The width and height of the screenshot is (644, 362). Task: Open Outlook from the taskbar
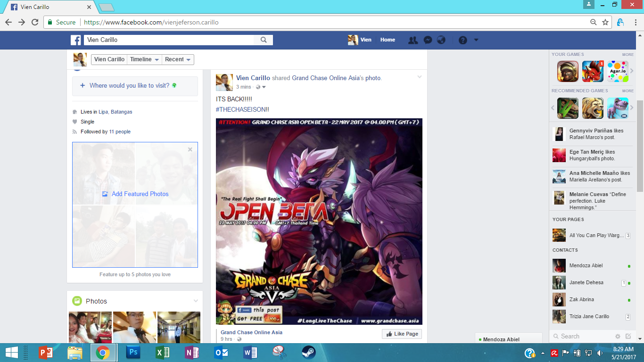tap(221, 353)
